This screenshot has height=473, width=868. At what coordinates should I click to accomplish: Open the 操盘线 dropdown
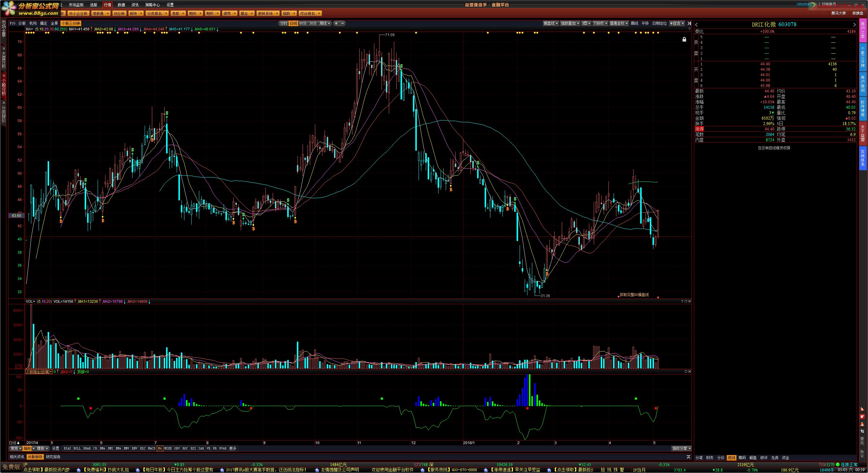coord(551,23)
